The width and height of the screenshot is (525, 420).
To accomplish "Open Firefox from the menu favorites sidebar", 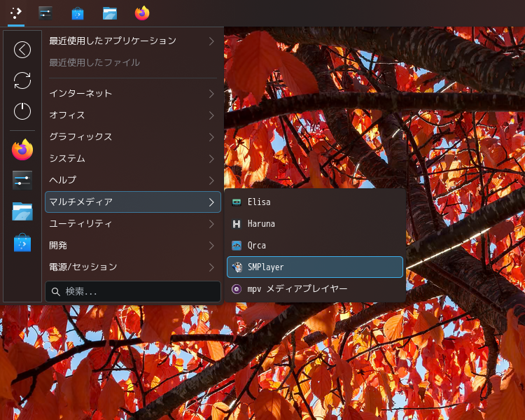I will click(22, 150).
